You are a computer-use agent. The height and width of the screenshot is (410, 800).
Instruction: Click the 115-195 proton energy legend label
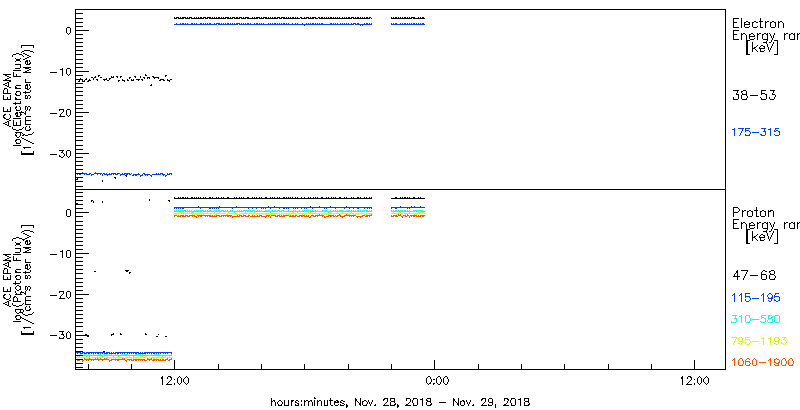(x=756, y=298)
